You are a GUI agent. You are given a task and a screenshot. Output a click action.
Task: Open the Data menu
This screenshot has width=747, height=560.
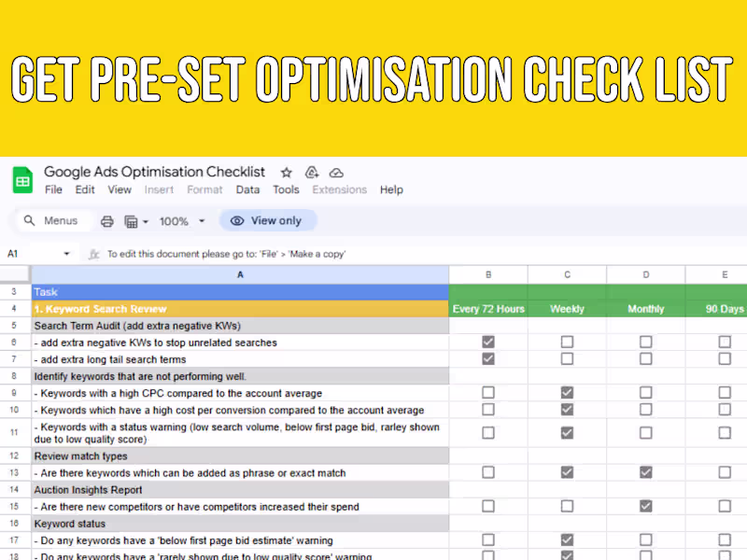pyautogui.click(x=247, y=189)
